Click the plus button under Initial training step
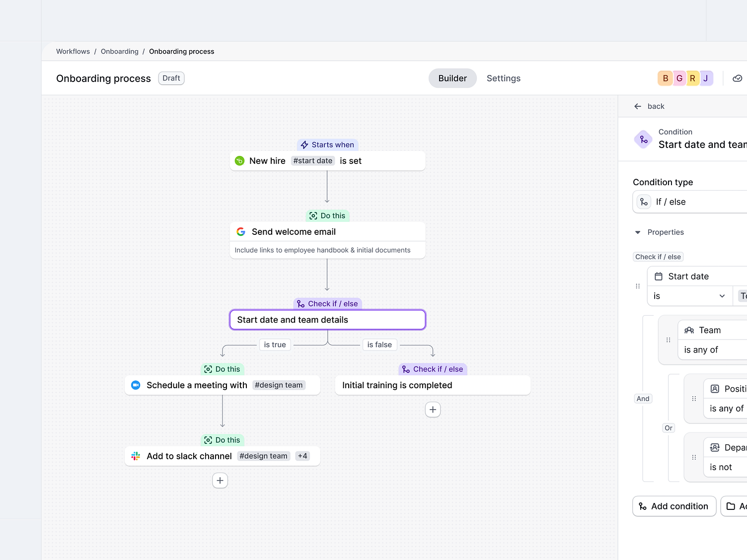The width and height of the screenshot is (747, 560). click(432, 409)
